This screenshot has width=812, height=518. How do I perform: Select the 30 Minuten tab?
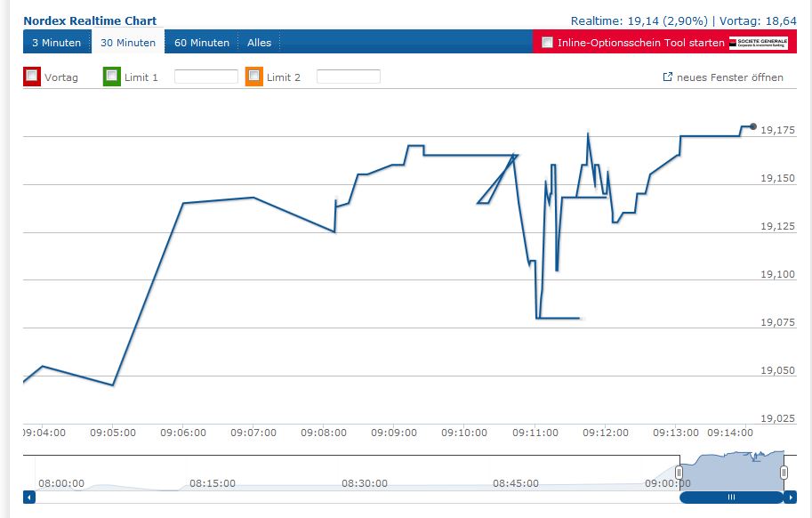(x=128, y=43)
